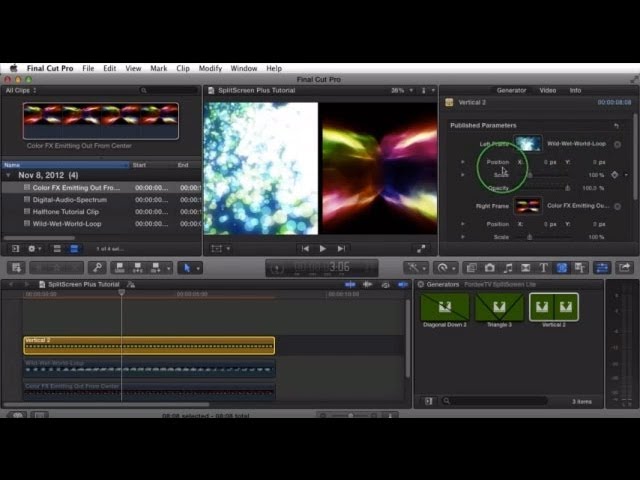Open the Effects browser
The height and width of the screenshot is (480, 640).
[x=471, y=268]
